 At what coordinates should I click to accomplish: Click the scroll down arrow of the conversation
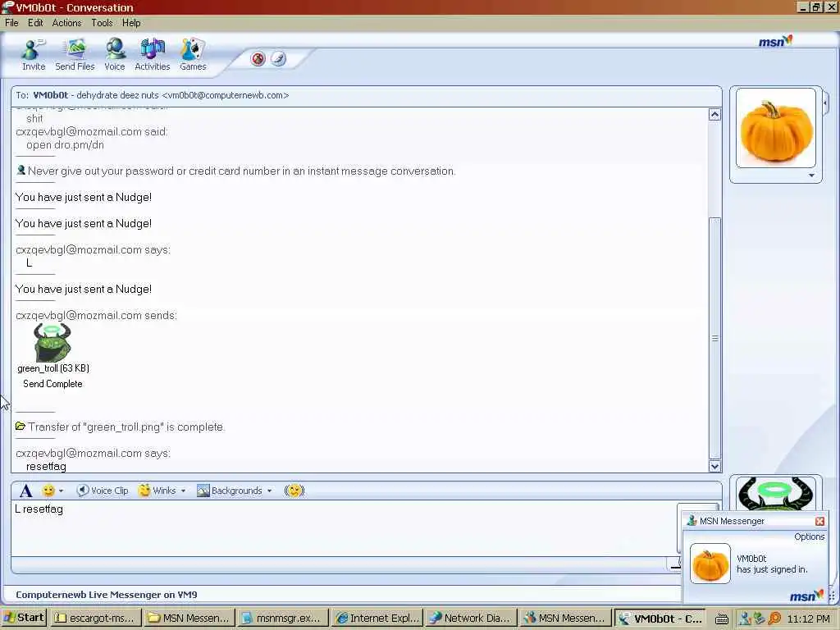714,466
